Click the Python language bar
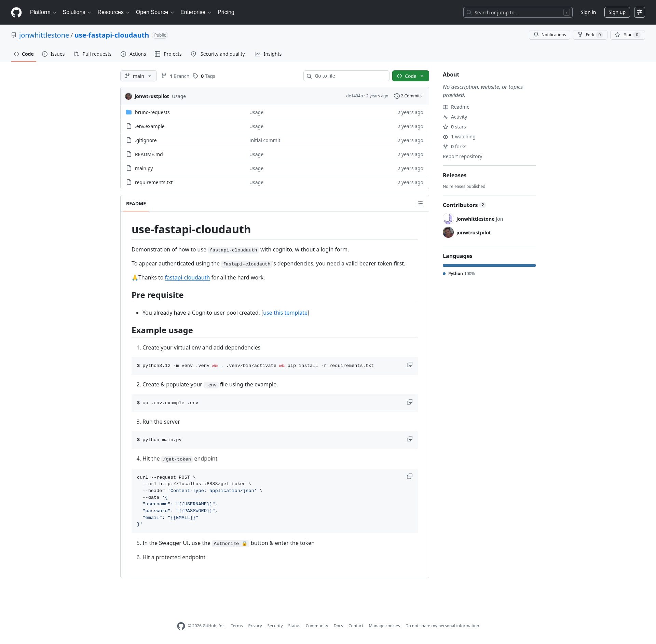The width and height of the screenshot is (656, 644). pyautogui.click(x=489, y=265)
